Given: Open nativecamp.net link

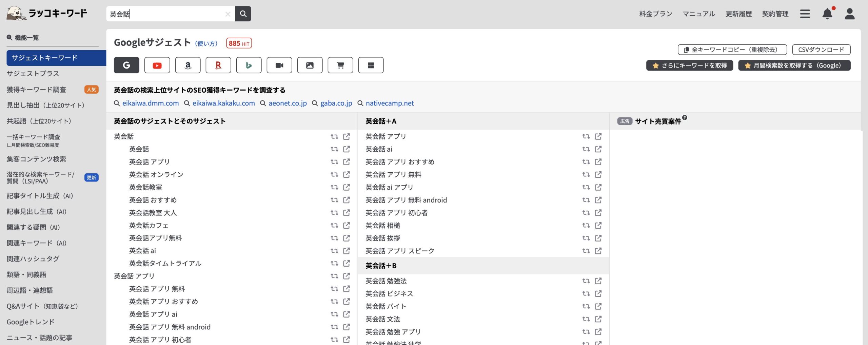Looking at the screenshot, I should (390, 103).
